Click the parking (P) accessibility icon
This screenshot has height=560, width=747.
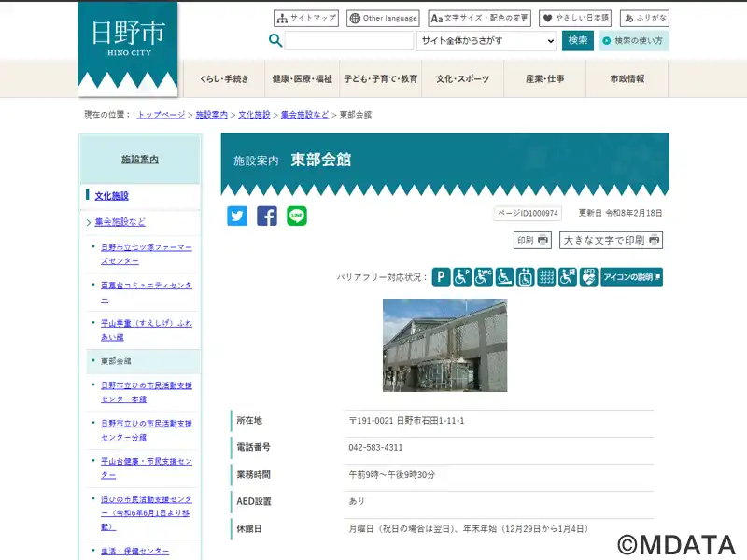tap(442, 277)
